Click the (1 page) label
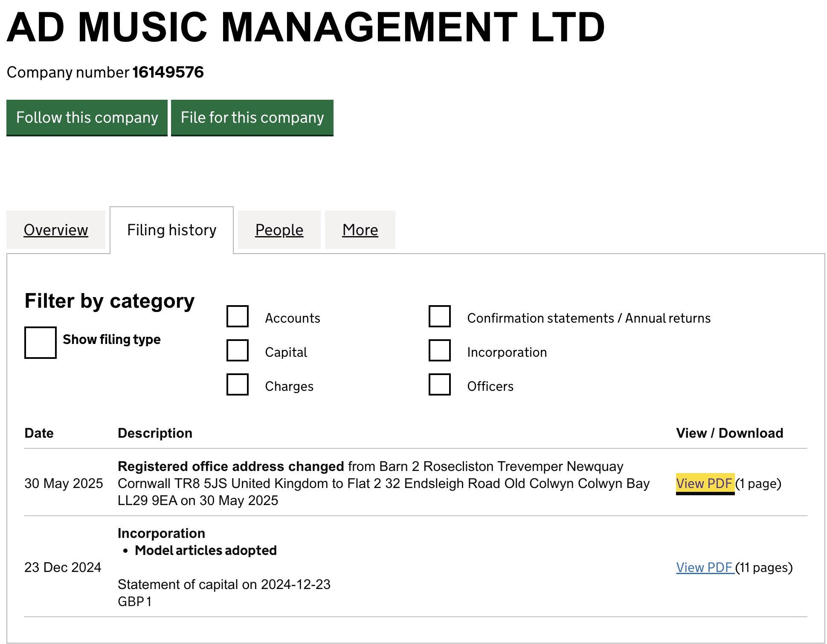Viewport: 827px width, 644px height. point(758,483)
